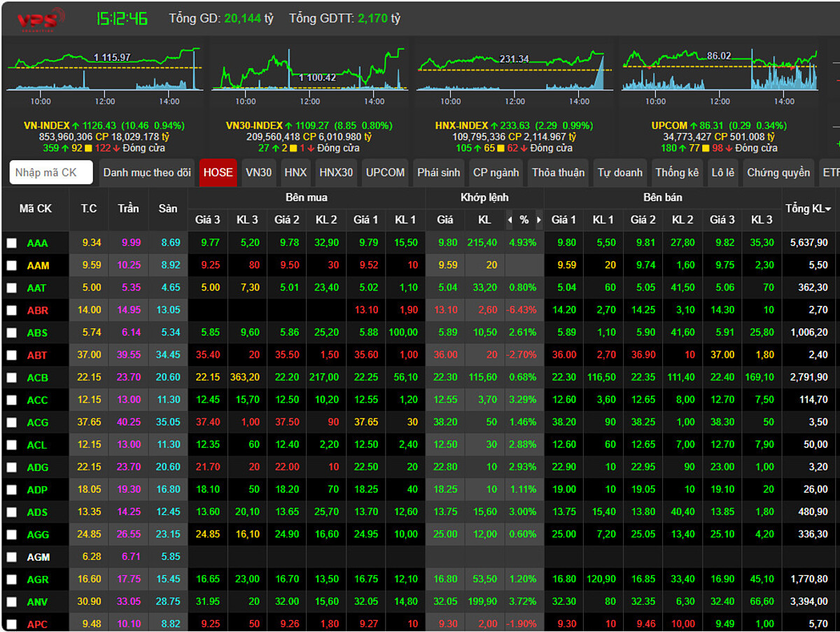Switch to the HNX30 tab
The height and width of the screenshot is (632, 840).
coord(336,172)
